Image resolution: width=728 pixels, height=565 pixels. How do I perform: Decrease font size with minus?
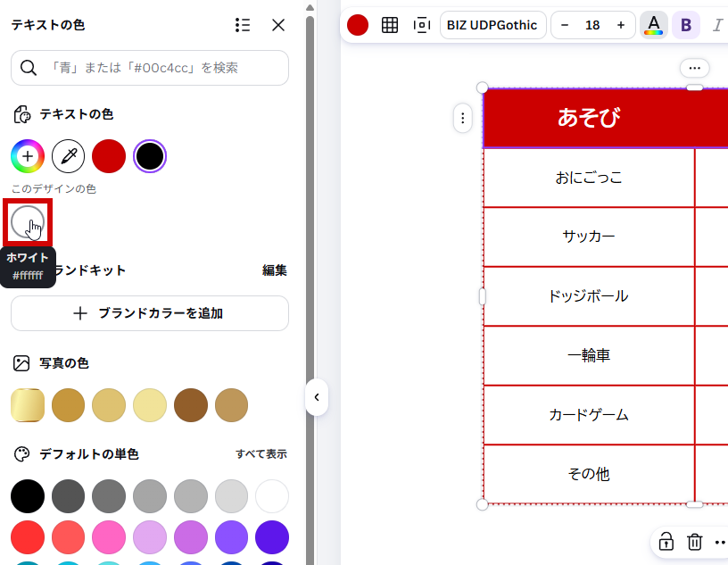565,25
